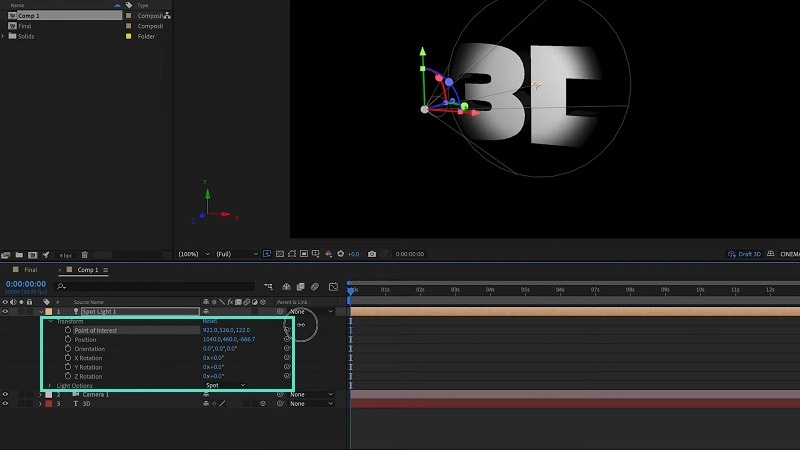
Task: Expand the Solids folder in Project
Action: point(3,36)
